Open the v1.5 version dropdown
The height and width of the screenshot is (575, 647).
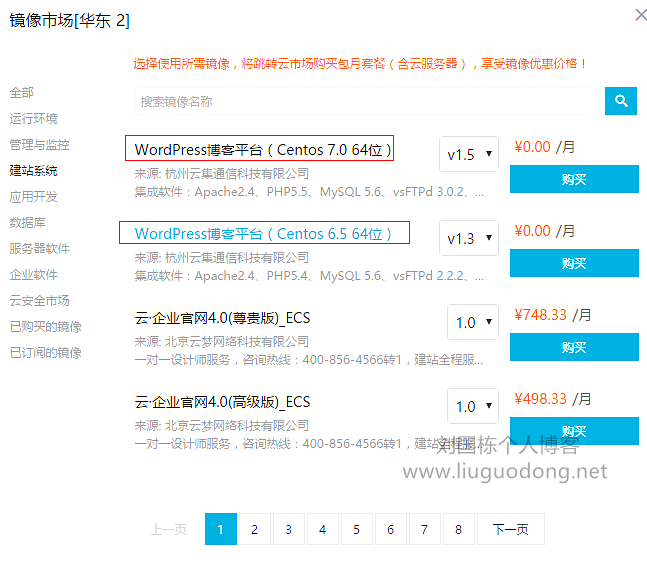pyautogui.click(x=469, y=154)
